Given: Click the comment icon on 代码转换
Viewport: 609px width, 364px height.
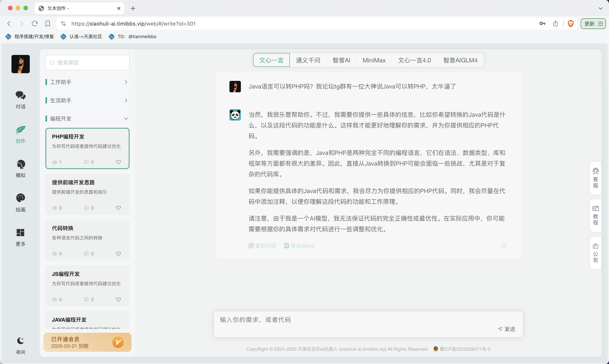Looking at the screenshot, I should click(86, 254).
